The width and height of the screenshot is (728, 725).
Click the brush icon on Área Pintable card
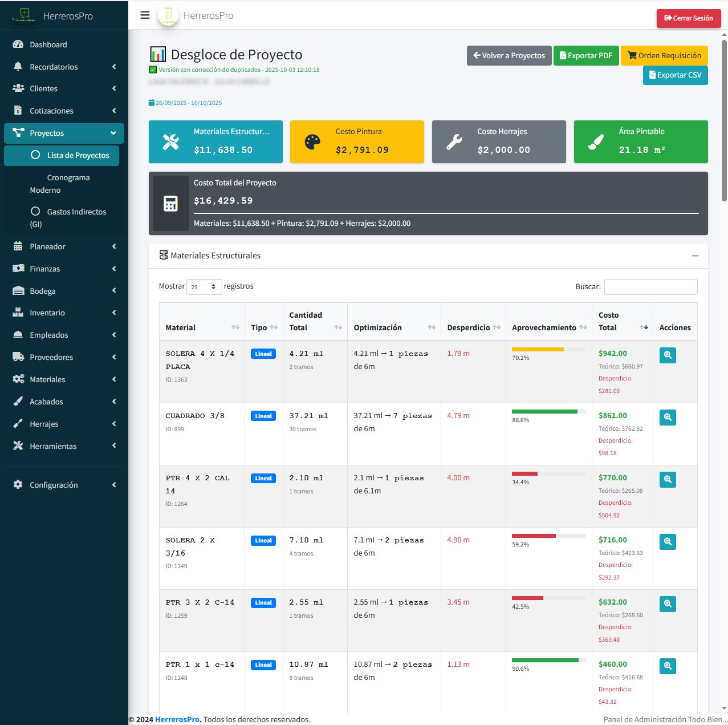tap(596, 142)
